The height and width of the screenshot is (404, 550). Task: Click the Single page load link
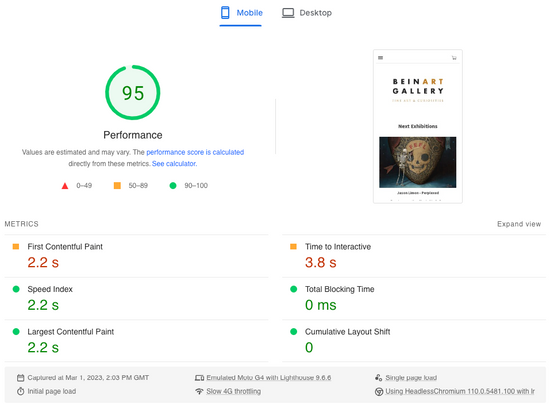[411, 378]
